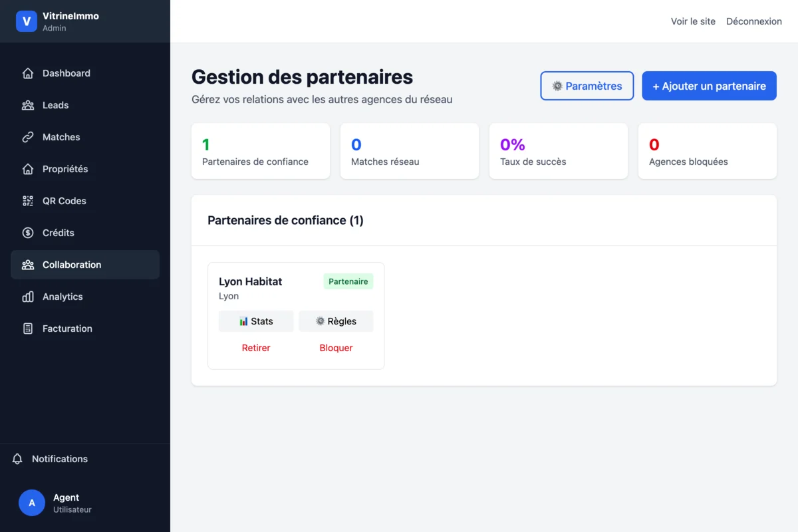The width and height of the screenshot is (798, 532).
Task: Click the Leads people icon
Action: pyautogui.click(x=28, y=105)
